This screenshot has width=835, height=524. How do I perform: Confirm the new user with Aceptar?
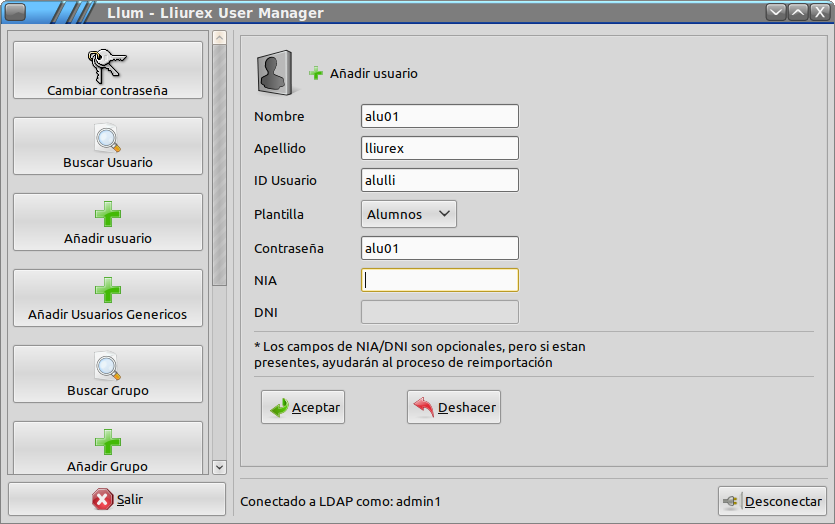303,407
